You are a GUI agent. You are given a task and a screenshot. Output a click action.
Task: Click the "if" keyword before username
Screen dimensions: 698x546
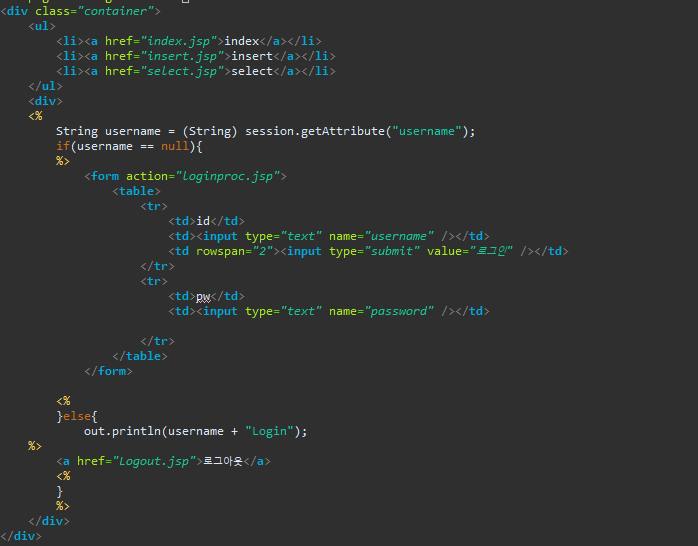click(63, 146)
